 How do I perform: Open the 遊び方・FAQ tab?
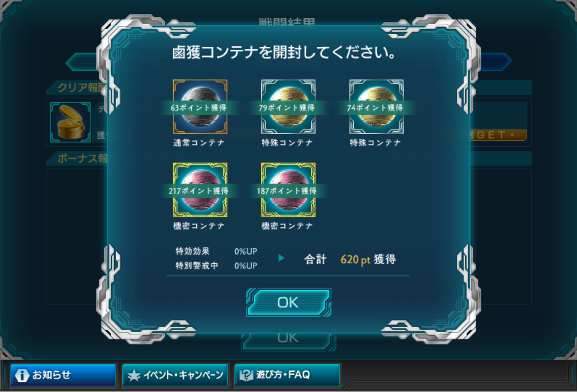click(x=287, y=375)
